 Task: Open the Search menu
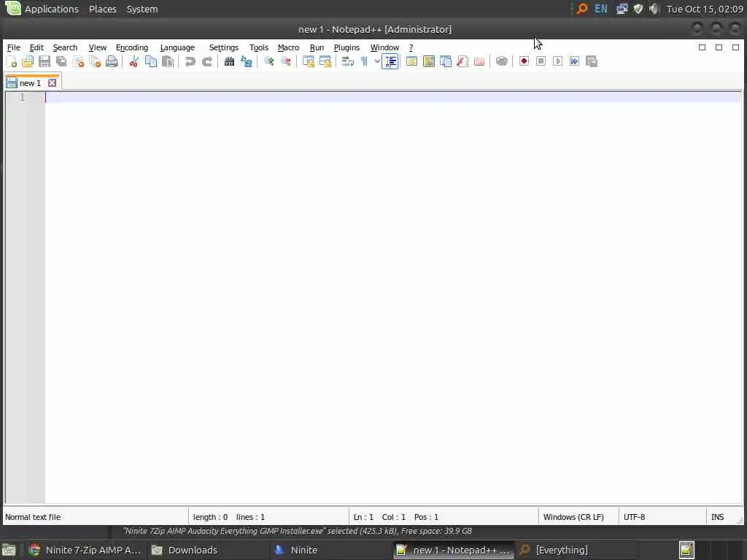[x=65, y=47]
